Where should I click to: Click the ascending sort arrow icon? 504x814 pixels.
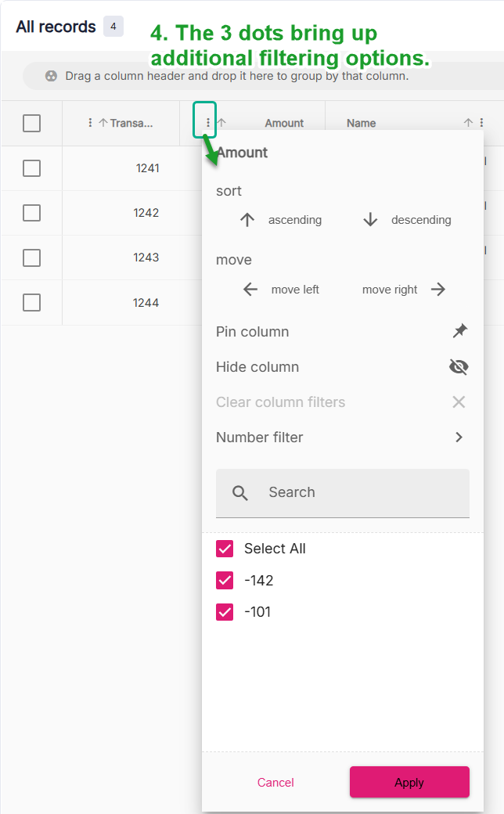247,220
